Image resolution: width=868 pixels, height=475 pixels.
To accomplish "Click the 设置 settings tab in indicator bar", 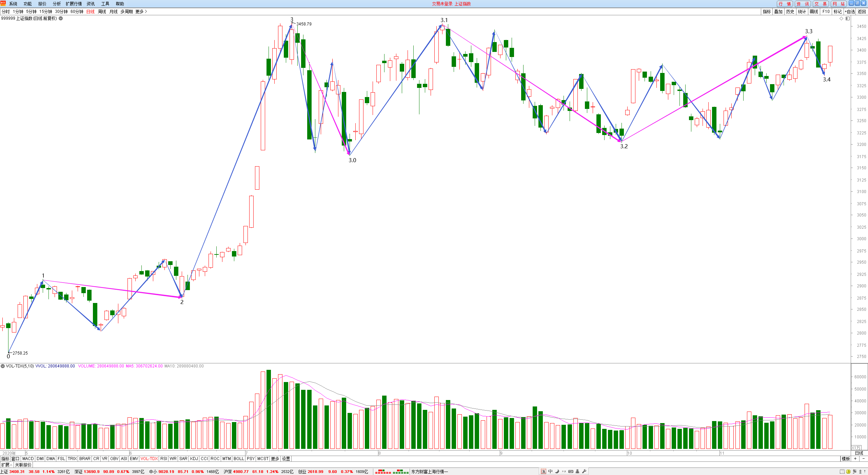I will 286,459.
